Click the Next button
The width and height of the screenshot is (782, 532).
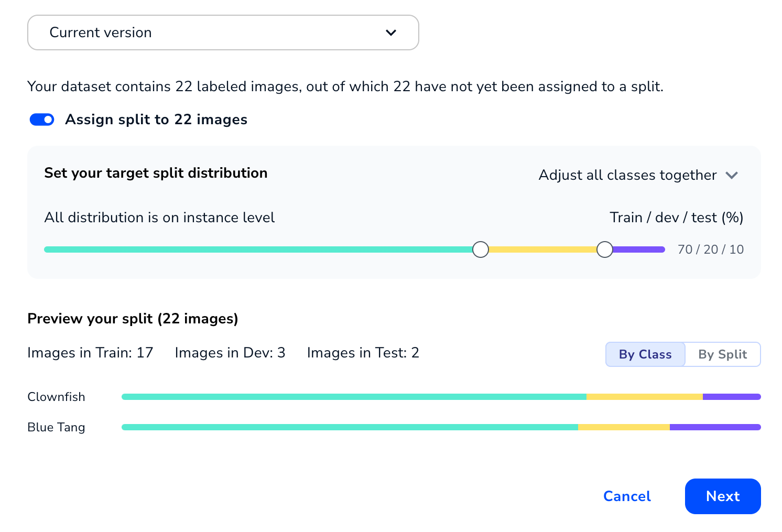coord(722,496)
